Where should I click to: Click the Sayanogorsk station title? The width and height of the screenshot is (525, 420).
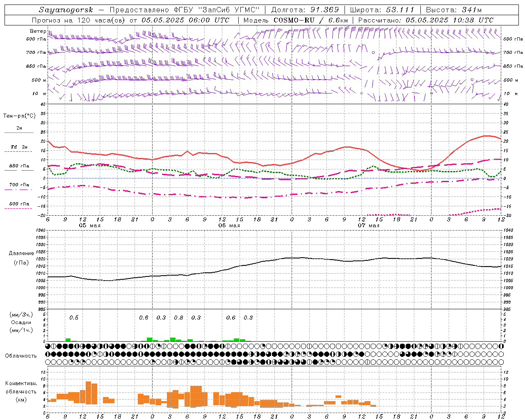tap(66, 10)
